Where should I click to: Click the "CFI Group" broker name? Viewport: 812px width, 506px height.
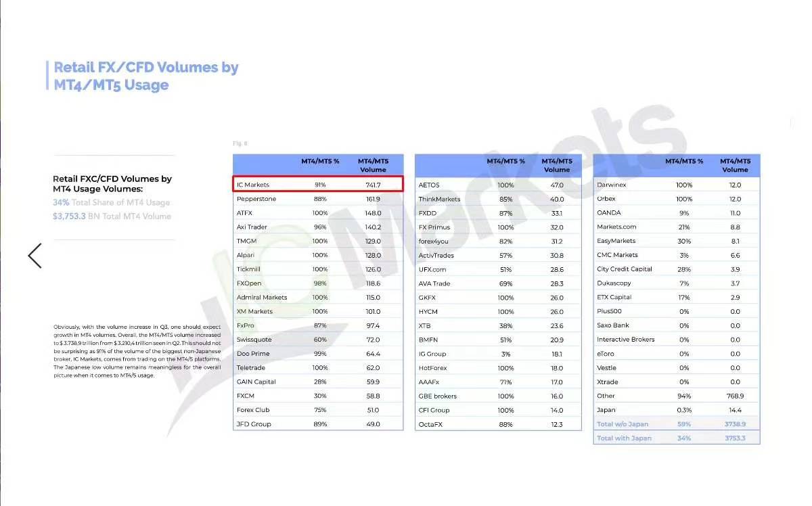[x=434, y=410]
